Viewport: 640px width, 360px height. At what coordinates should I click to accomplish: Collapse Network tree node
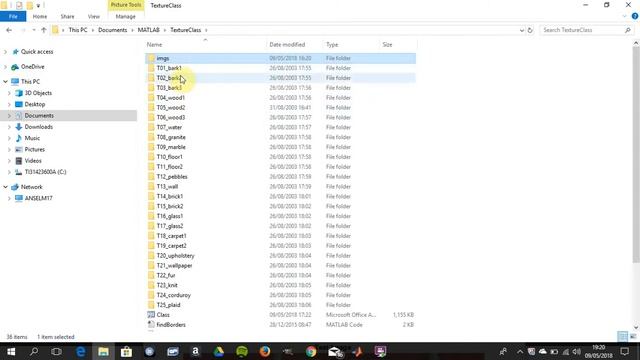(5, 187)
